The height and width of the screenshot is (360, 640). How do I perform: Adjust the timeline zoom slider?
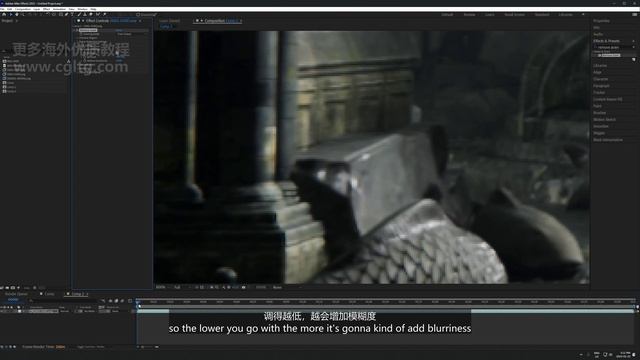pyautogui.click(x=148, y=347)
